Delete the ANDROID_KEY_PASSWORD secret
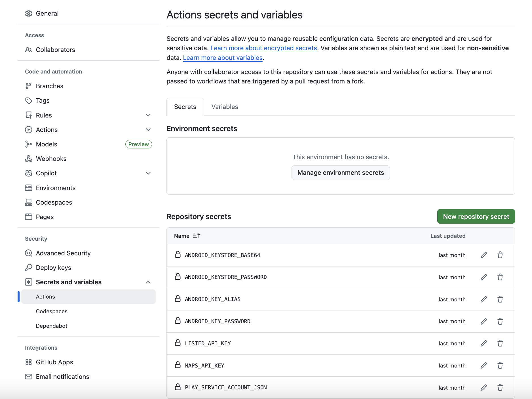The width and height of the screenshot is (532, 399). [500, 321]
